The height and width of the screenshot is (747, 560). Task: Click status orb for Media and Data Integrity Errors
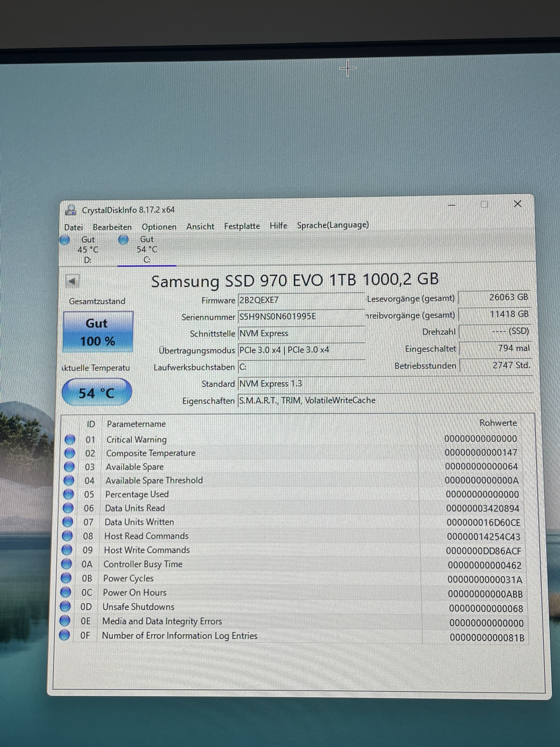pos(65,621)
